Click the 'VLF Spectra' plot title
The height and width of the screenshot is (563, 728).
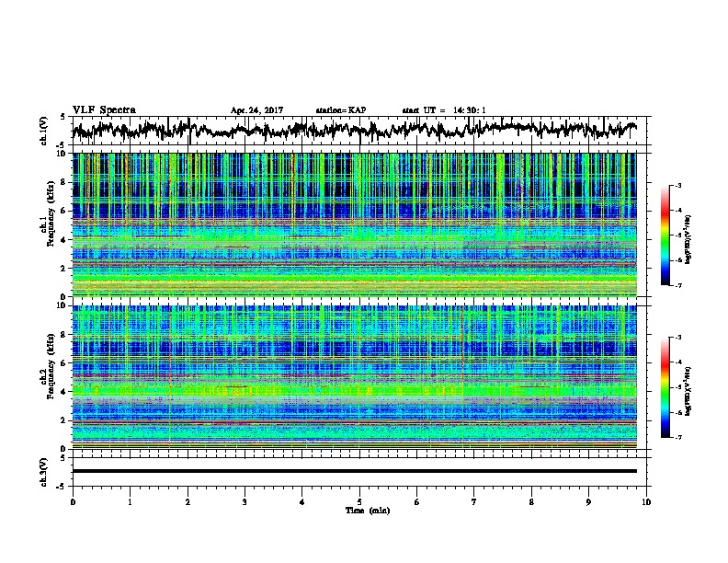(104, 110)
